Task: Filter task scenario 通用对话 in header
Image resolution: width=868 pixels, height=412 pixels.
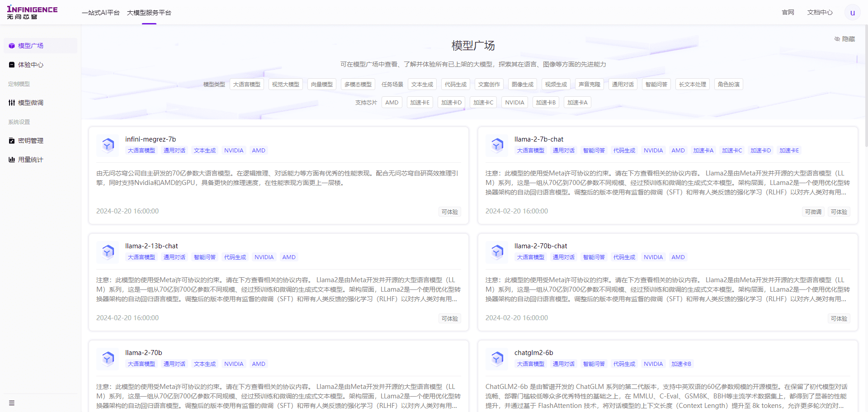Action: [x=623, y=84]
